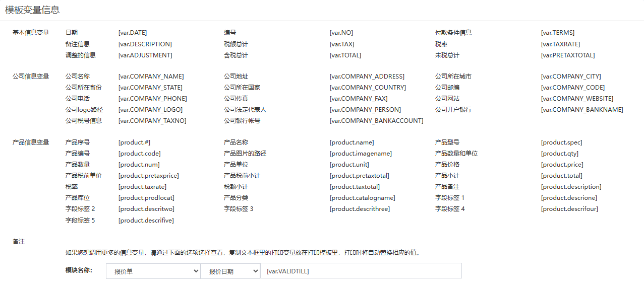
Task: Select the [product.spec] variable text
Action: [x=561, y=142]
